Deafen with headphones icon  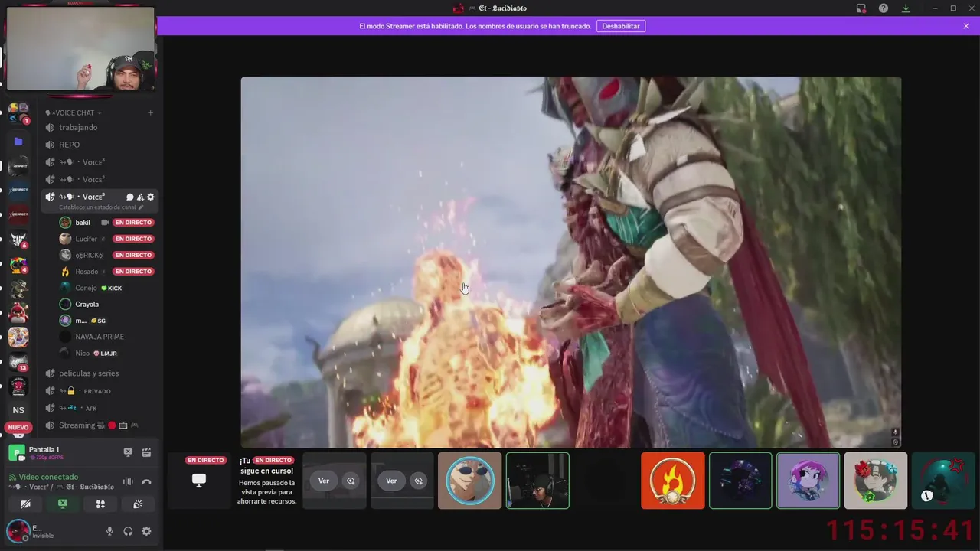pos(128,531)
